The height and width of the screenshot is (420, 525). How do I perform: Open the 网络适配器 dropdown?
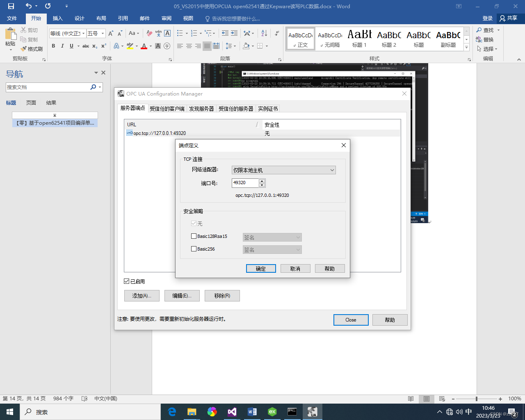283,170
